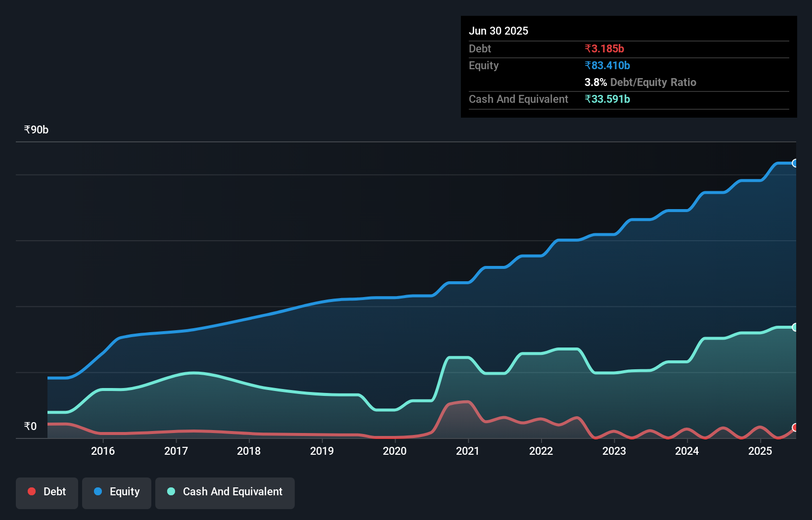This screenshot has height=520, width=812.
Task: Select the 2018 x-axis label
Action: click(249, 451)
